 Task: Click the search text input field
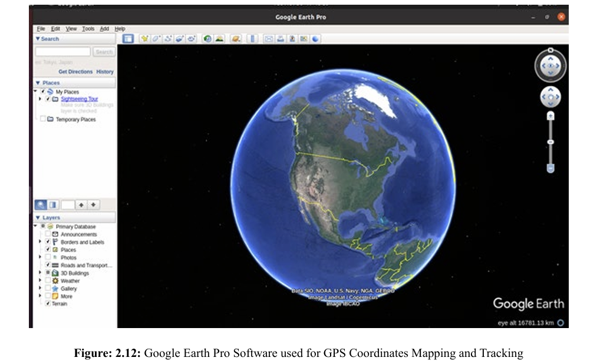(63, 52)
